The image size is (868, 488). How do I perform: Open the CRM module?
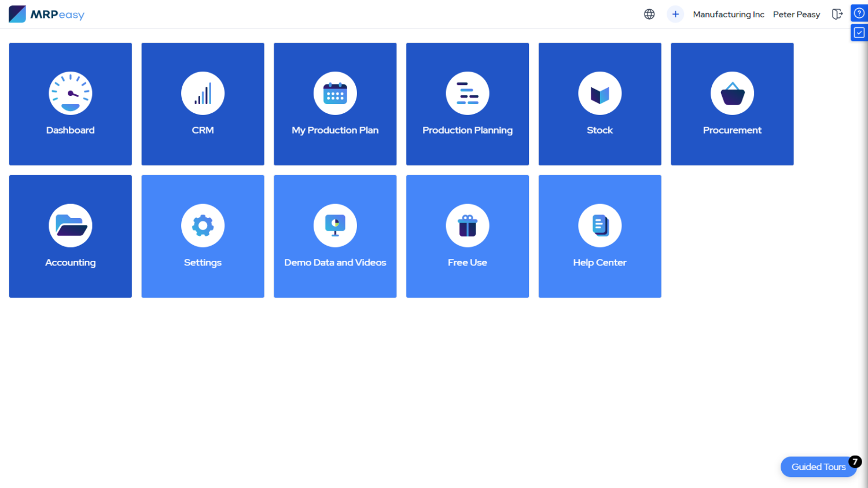point(203,104)
